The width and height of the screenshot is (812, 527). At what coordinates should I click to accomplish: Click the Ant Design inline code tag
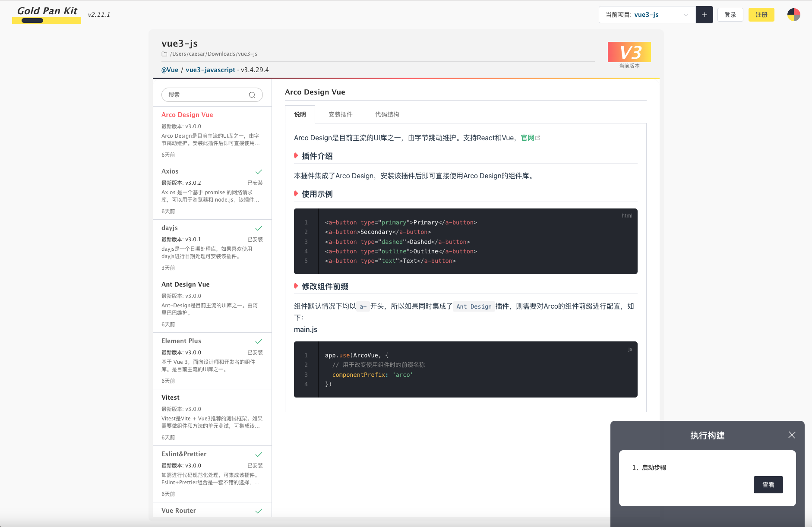pos(474,306)
